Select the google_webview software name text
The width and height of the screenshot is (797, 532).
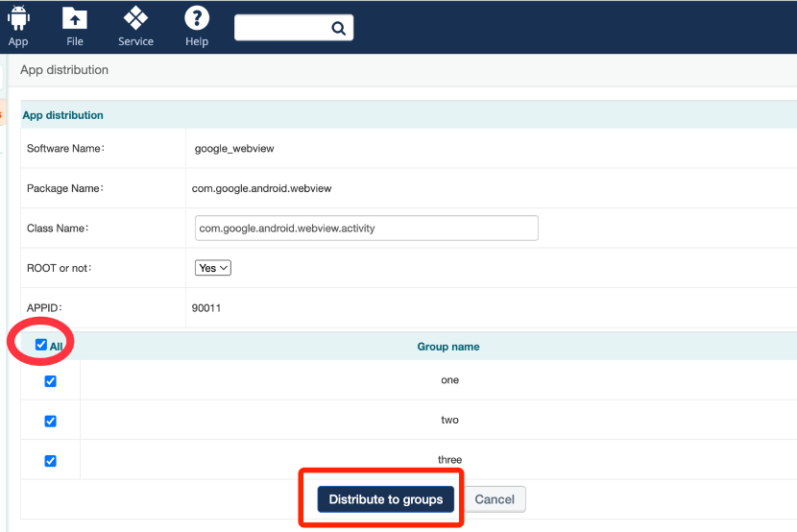pyautogui.click(x=234, y=149)
